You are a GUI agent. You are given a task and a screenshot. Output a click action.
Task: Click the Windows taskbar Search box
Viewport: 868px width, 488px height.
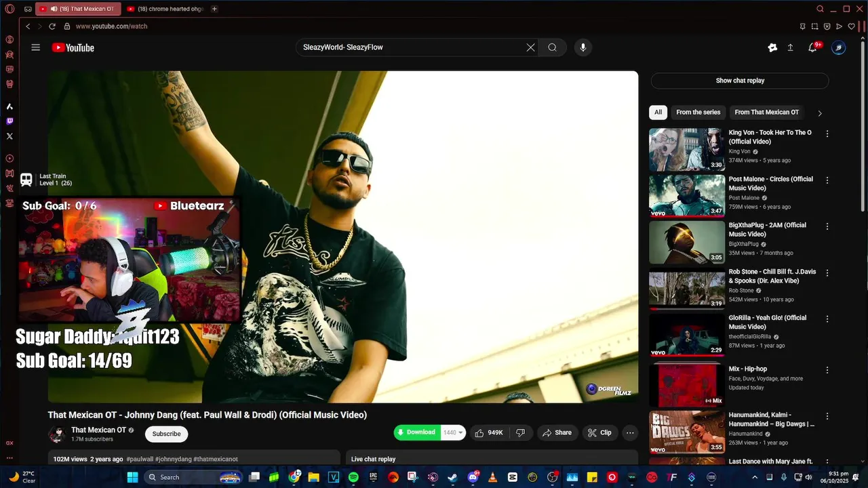194,477
